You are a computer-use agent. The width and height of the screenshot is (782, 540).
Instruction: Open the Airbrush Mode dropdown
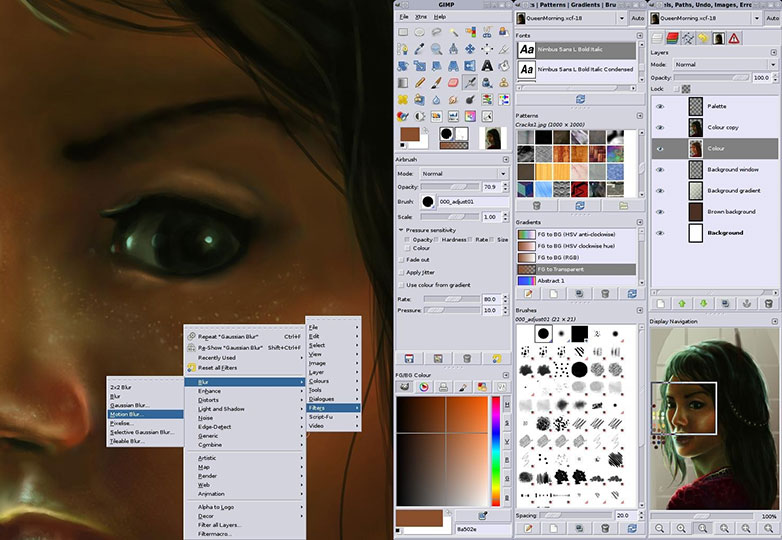pyautogui.click(x=464, y=174)
